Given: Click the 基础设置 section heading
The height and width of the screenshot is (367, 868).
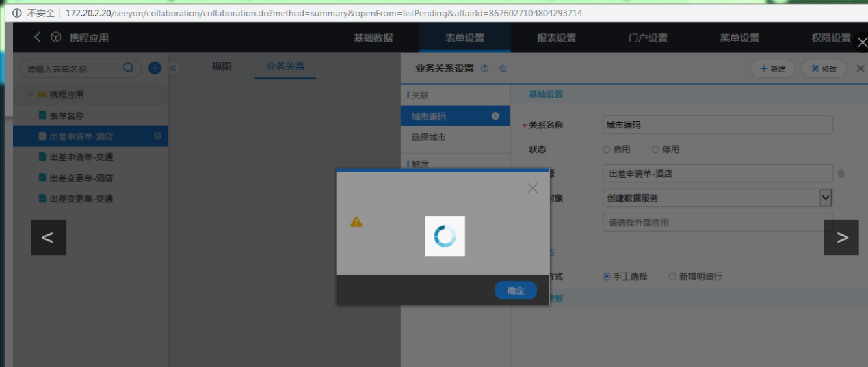Looking at the screenshot, I should pyautogui.click(x=546, y=94).
